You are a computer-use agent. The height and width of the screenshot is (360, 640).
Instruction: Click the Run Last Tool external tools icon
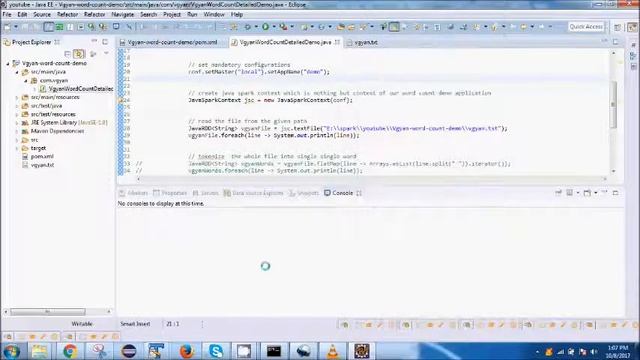click(283, 27)
